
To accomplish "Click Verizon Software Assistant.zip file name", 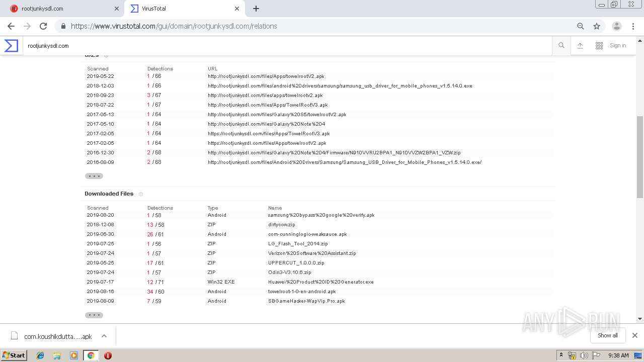I will [312, 253].
